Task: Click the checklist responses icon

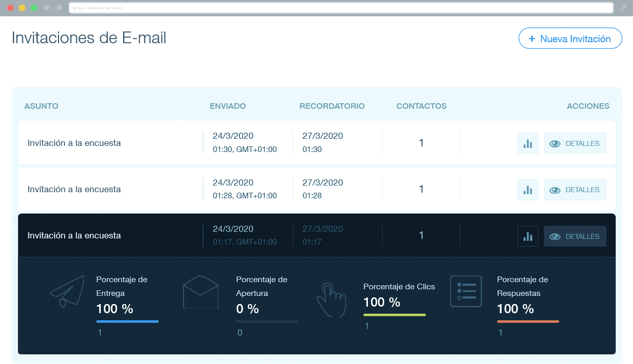Action: 466,291
